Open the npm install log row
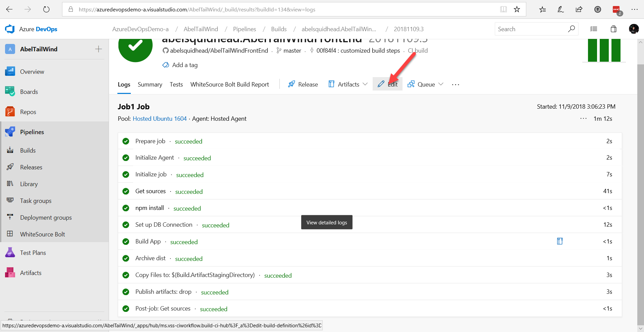The height and width of the screenshot is (332, 644). pyautogui.click(x=370, y=208)
